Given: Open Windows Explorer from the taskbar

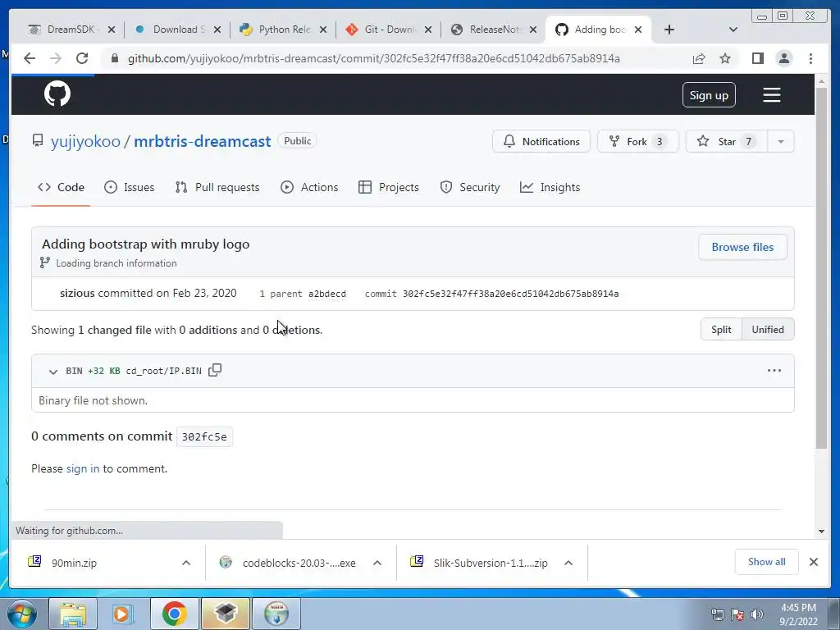Looking at the screenshot, I should coord(73,614).
